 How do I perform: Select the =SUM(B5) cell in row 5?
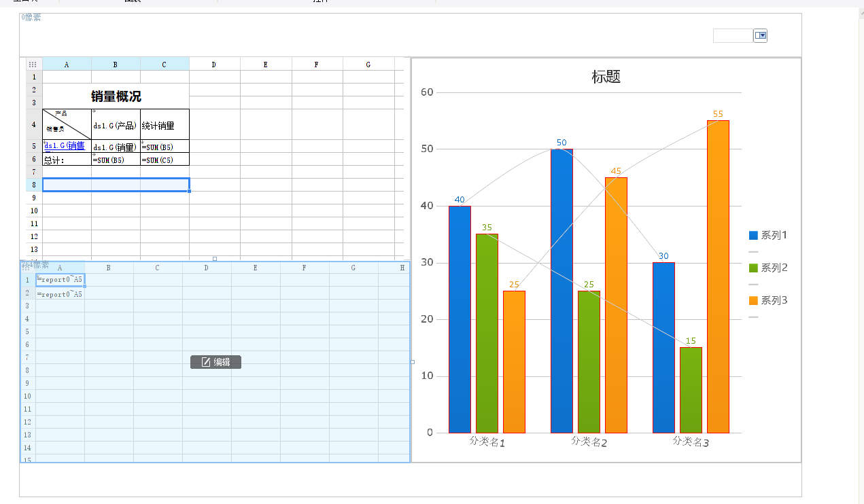click(165, 146)
